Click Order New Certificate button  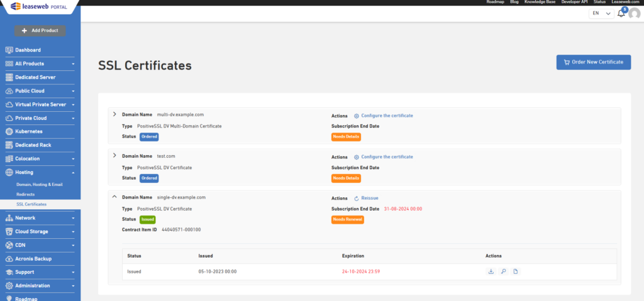(x=594, y=62)
